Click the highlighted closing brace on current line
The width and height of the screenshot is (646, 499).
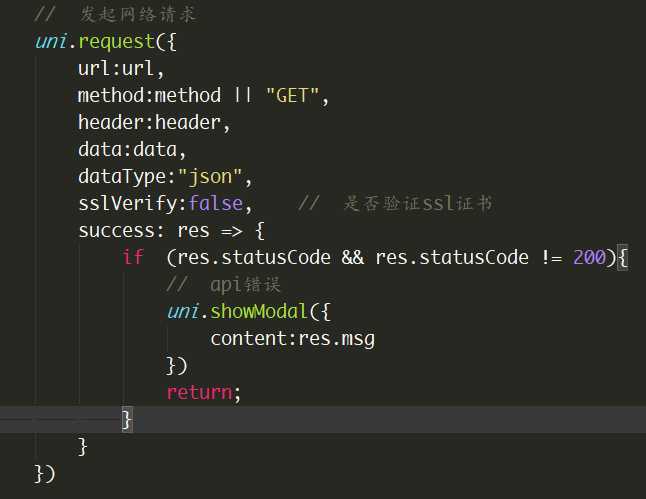127,419
